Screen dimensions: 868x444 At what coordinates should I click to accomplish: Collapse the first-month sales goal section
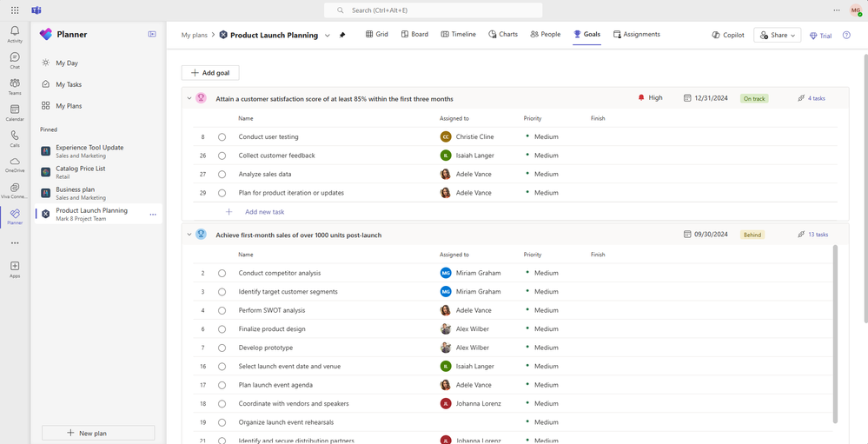tap(189, 235)
